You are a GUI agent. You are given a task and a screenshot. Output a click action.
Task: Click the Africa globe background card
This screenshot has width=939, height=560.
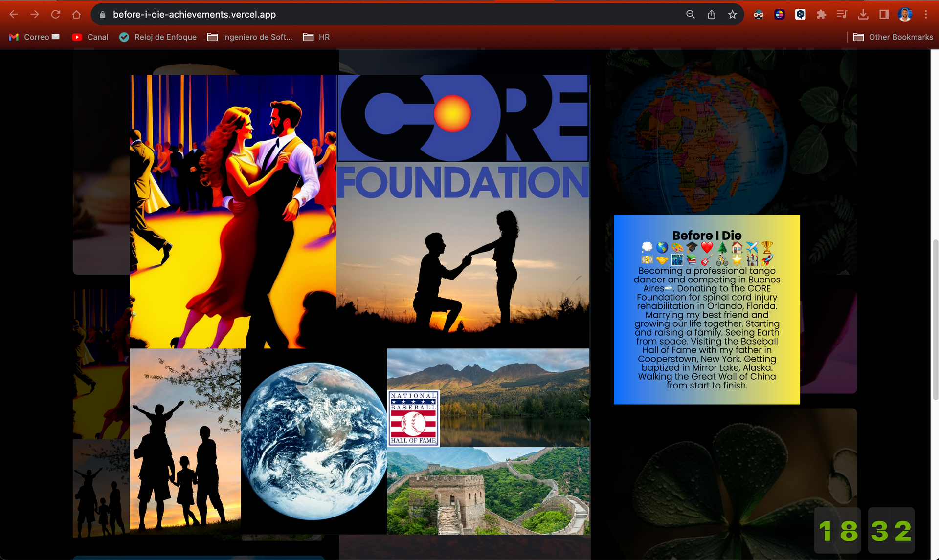click(731, 132)
